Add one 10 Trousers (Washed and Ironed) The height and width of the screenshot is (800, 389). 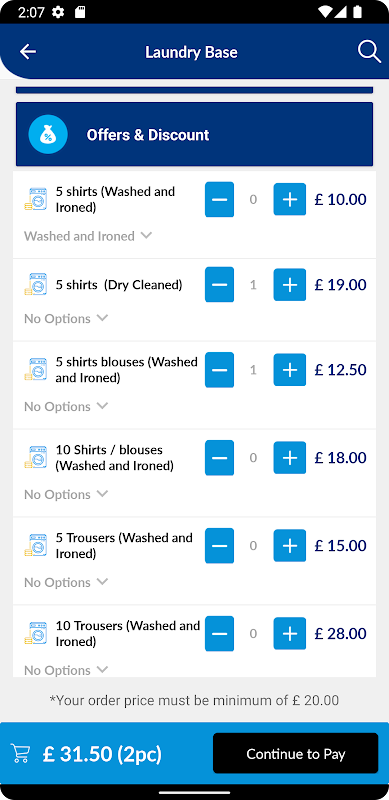pyautogui.click(x=289, y=634)
